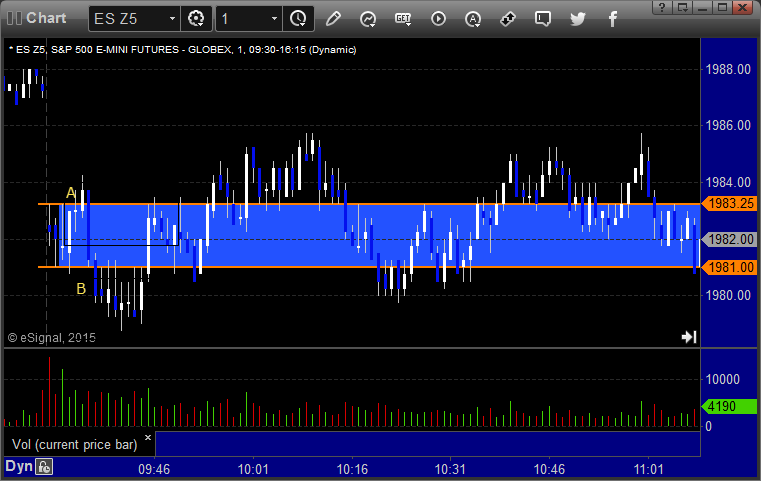The image size is (761, 481).
Task: Click the help question mark button
Action: [662, 7]
